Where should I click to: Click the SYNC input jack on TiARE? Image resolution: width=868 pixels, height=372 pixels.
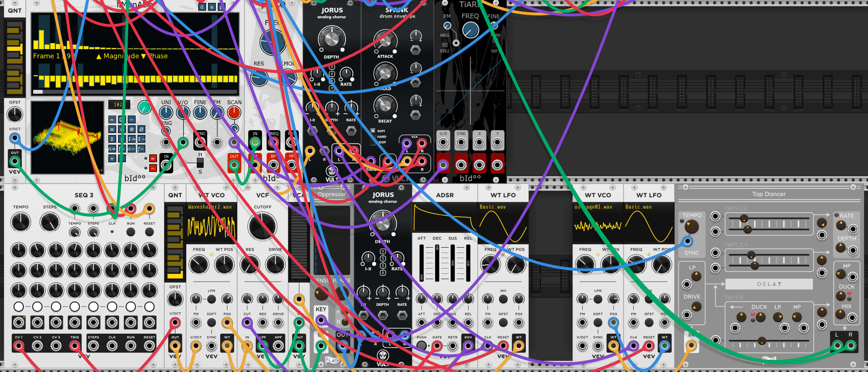coord(461,143)
